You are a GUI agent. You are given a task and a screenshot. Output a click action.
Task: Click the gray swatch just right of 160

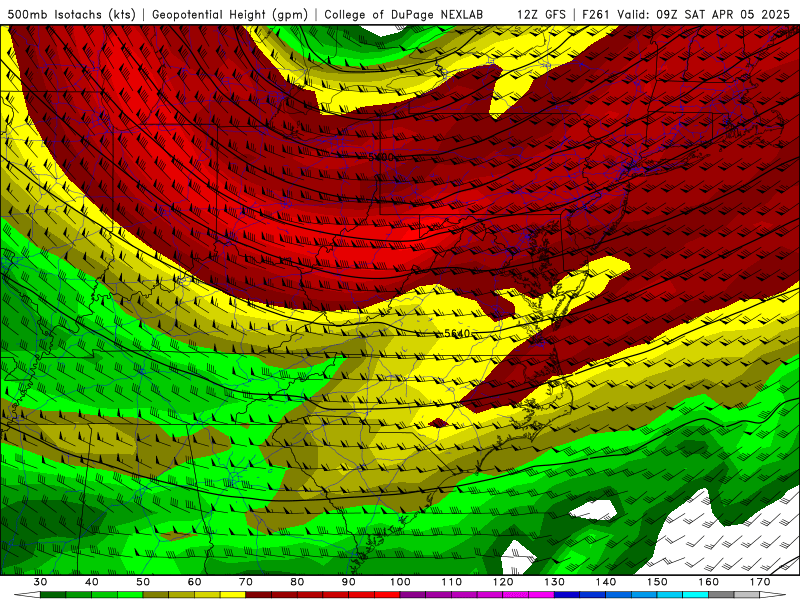[721, 595]
